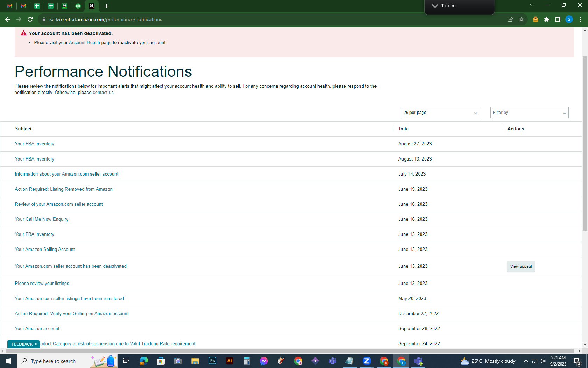
Task: Open Your Call Me Now Enquiry notification
Action: [41, 219]
